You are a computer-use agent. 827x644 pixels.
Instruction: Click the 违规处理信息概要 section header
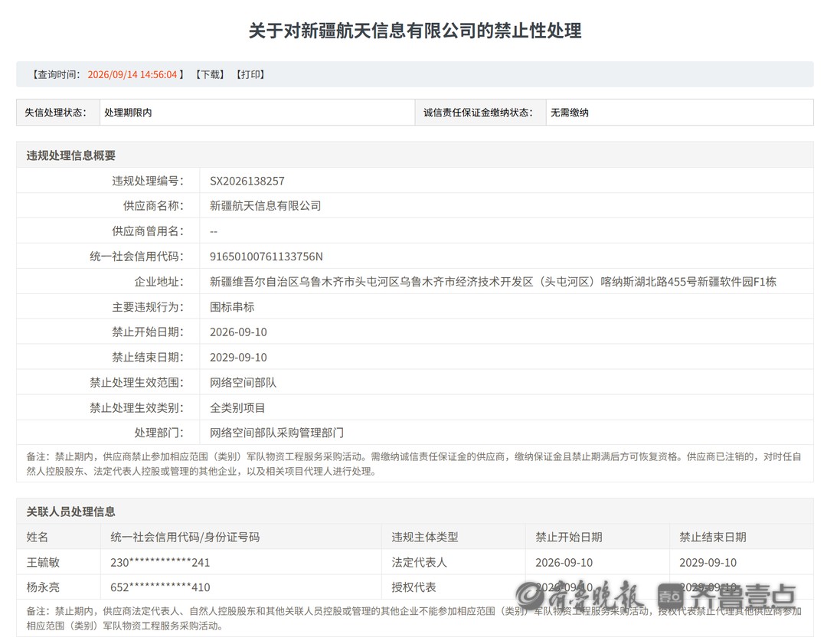[x=71, y=155]
